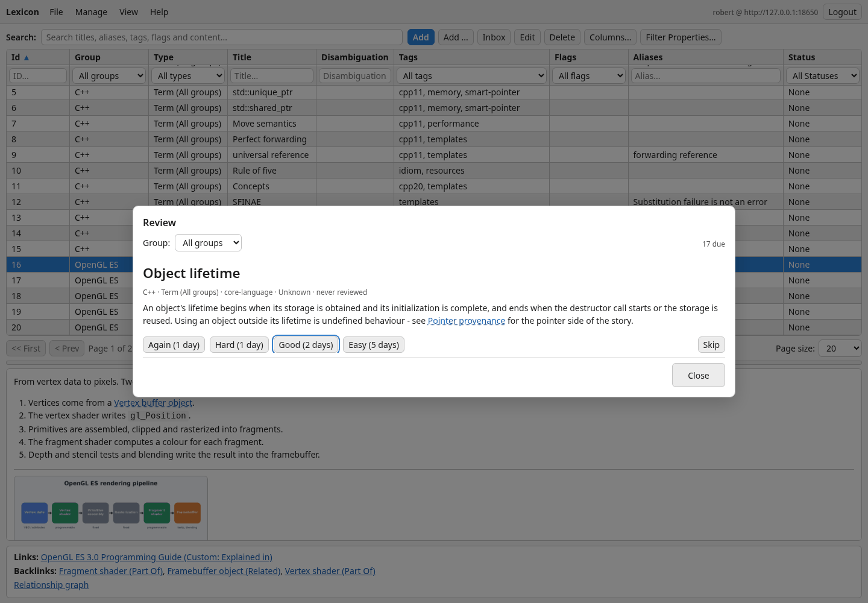This screenshot has height=603, width=868.
Task: Click the Logout button
Action: coord(842,12)
